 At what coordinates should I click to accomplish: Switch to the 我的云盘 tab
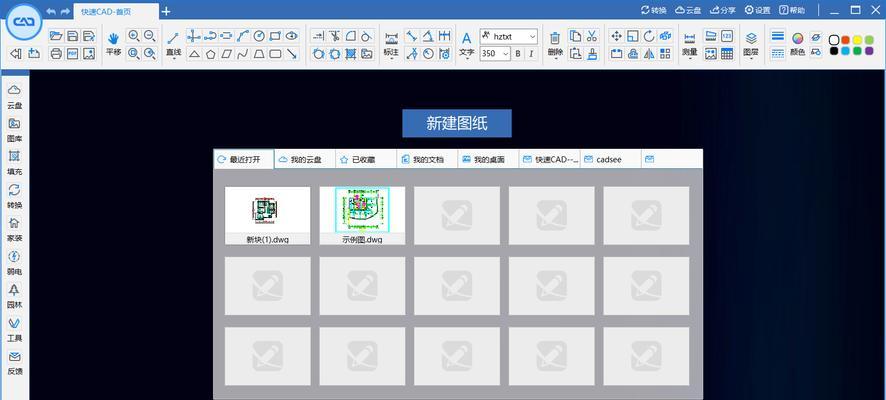(x=305, y=159)
